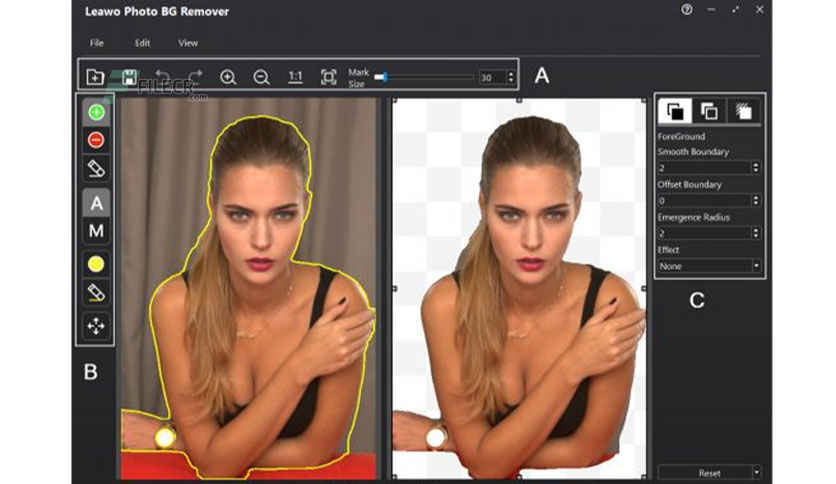The image size is (836, 484).
Task: Open the File menu
Action: point(96,43)
